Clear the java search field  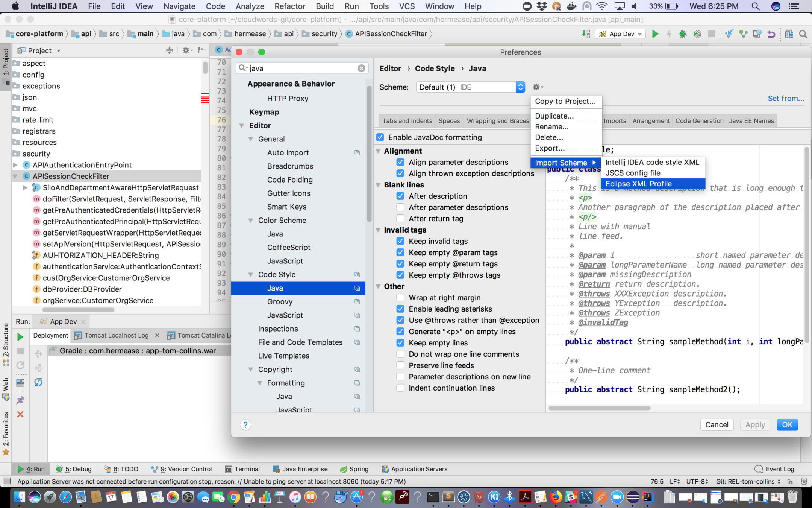coord(361,68)
